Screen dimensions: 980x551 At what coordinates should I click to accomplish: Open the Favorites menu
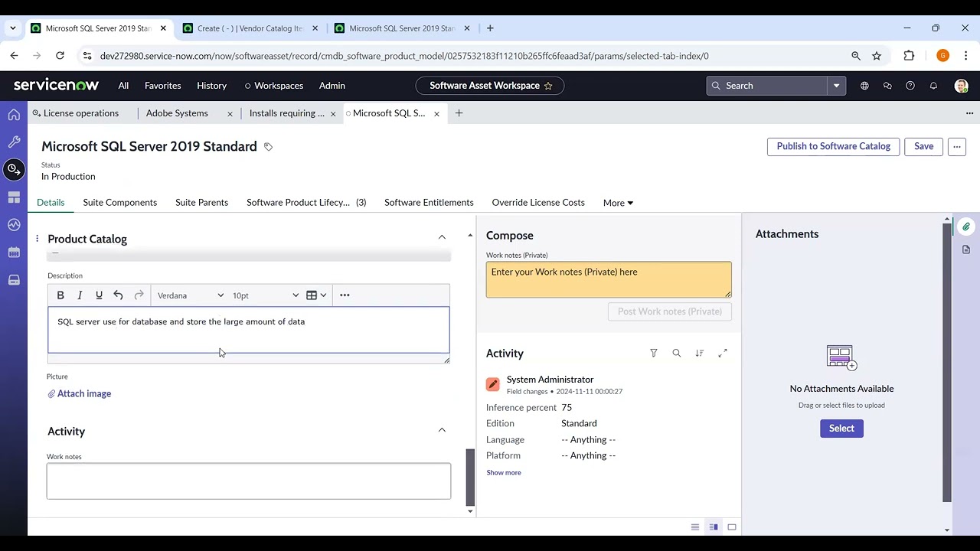click(x=163, y=86)
